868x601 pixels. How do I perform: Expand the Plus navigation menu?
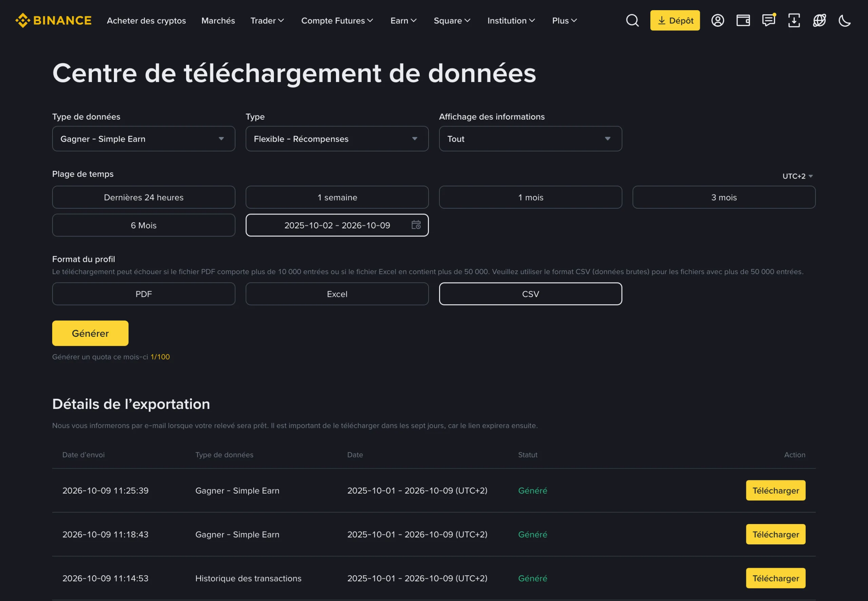pos(565,21)
